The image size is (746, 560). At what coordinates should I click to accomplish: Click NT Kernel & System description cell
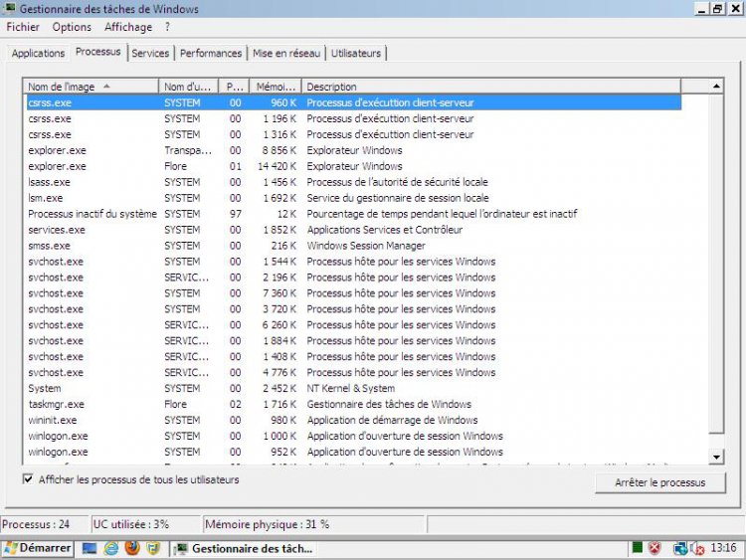pos(351,388)
